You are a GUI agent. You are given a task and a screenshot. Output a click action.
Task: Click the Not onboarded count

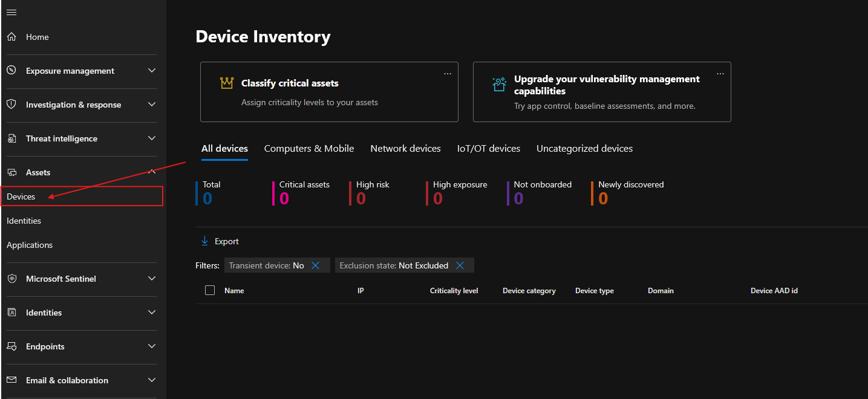coord(518,198)
